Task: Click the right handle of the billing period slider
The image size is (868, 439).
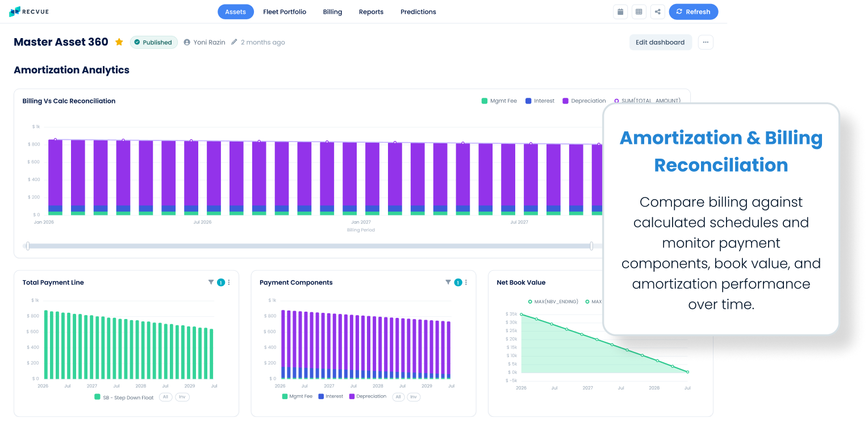Action: tap(591, 246)
